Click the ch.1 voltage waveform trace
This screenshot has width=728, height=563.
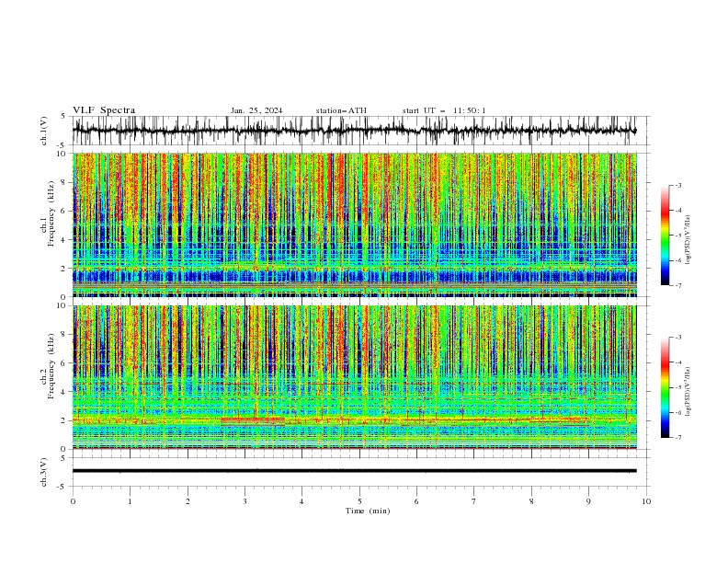[x=354, y=131]
